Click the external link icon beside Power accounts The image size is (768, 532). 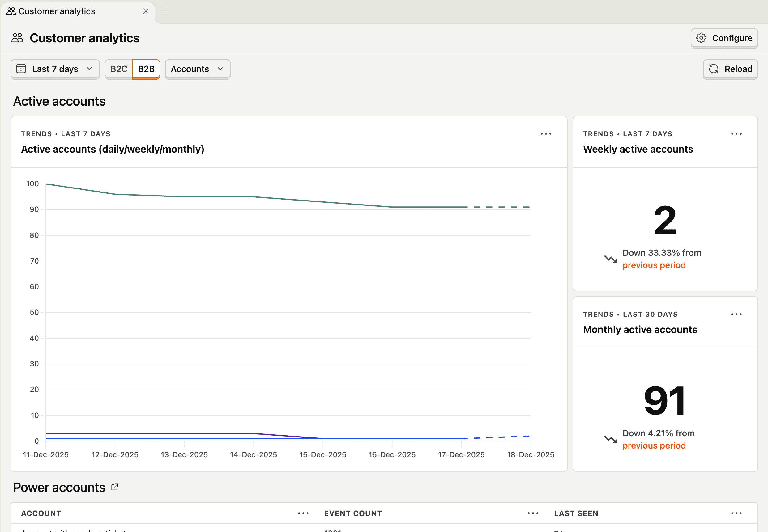(114, 487)
